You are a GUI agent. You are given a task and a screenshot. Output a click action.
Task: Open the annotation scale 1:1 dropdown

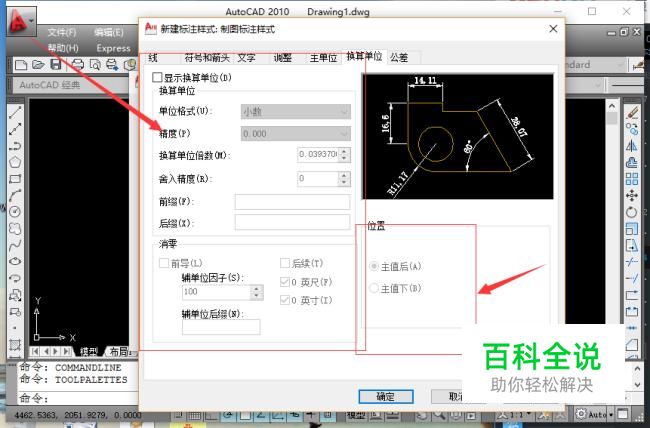[513, 414]
